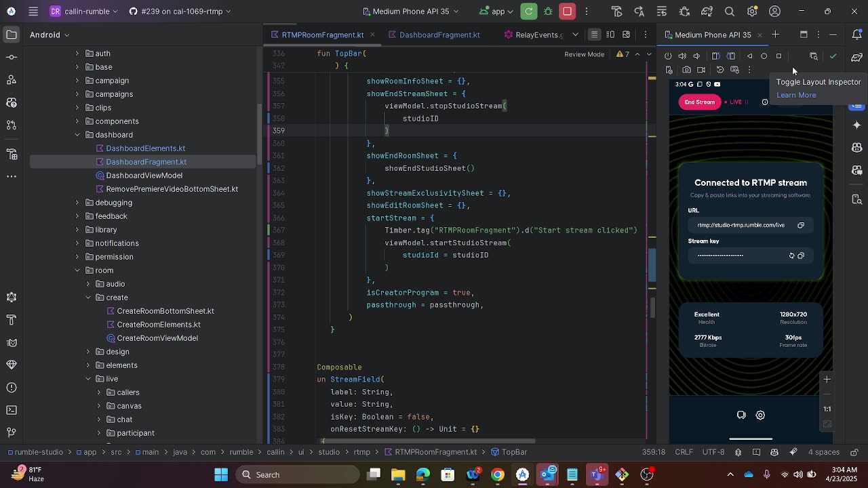
Task: Switch editor to Split view
Action: [610, 35]
